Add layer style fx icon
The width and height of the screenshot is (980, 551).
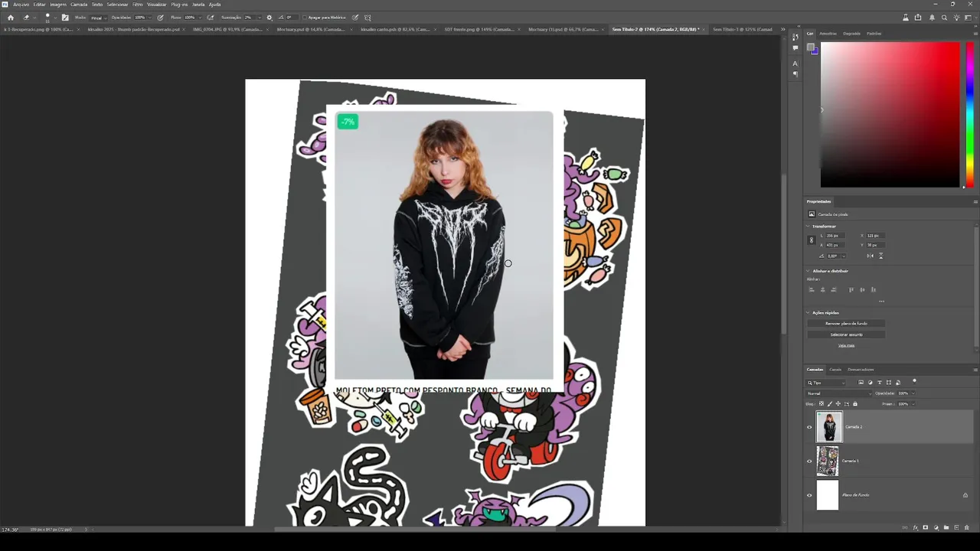[x=915, y=527]
